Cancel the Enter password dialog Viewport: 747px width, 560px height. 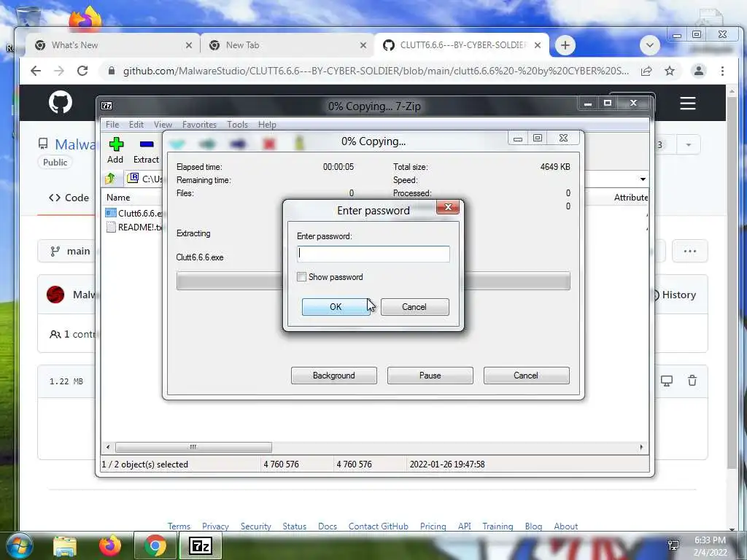click(x=414, y=307)
